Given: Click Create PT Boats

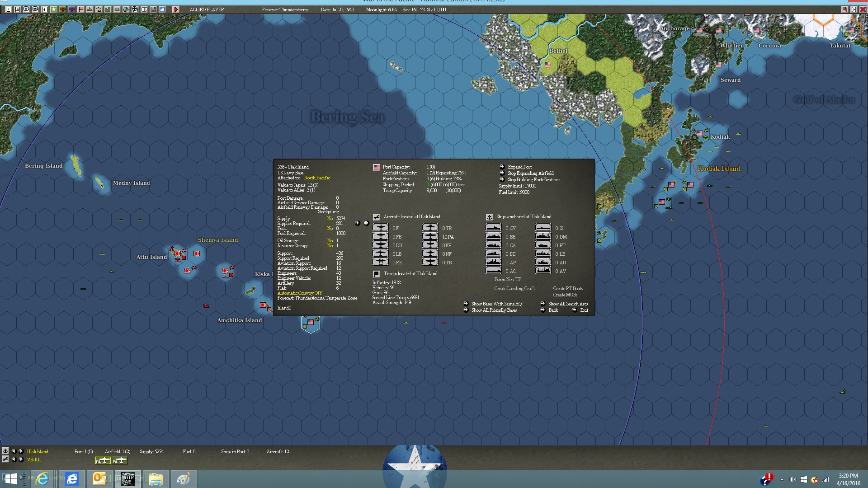Looking at the screenshot, I should pos(568,289).
